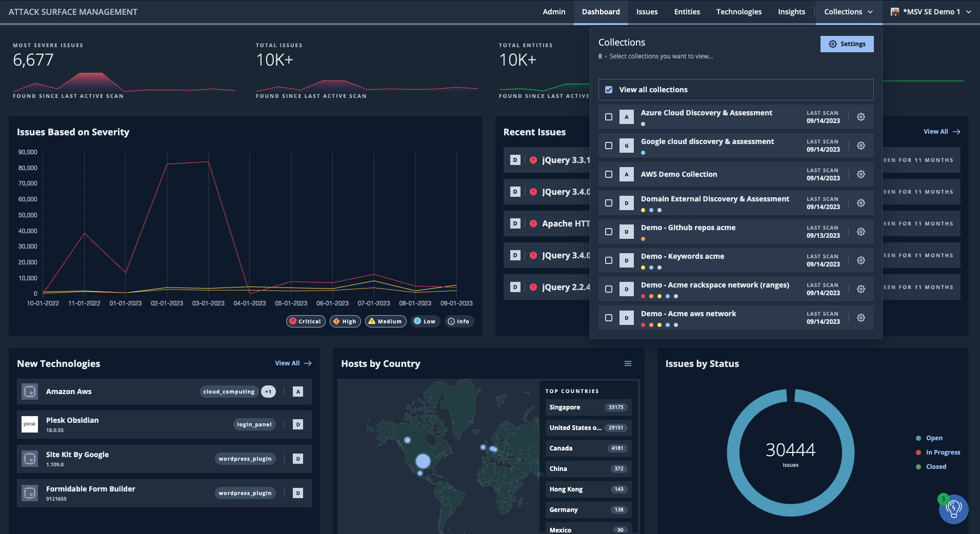Open gear settings for Demo - Acme aws network
The image size is (980, 534).
[x=861, y=318]
